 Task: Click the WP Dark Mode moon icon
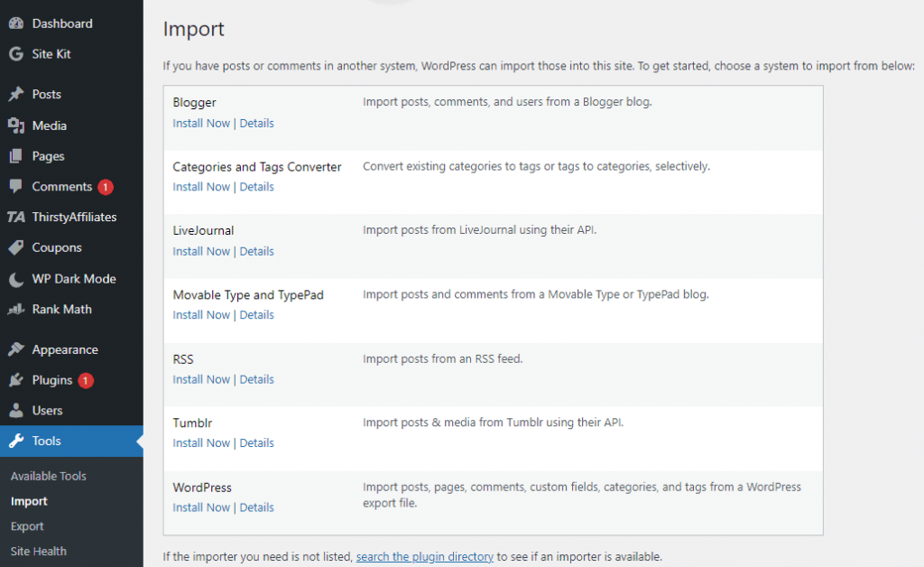(16, 279)
